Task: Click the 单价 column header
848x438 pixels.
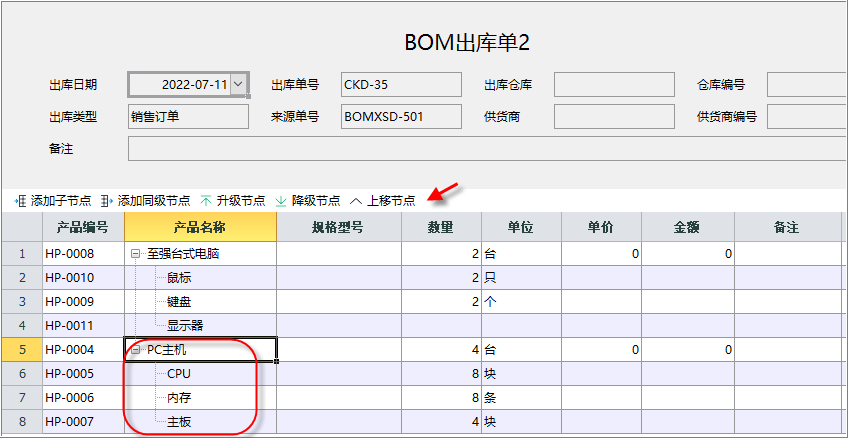Action: point(601,228)
